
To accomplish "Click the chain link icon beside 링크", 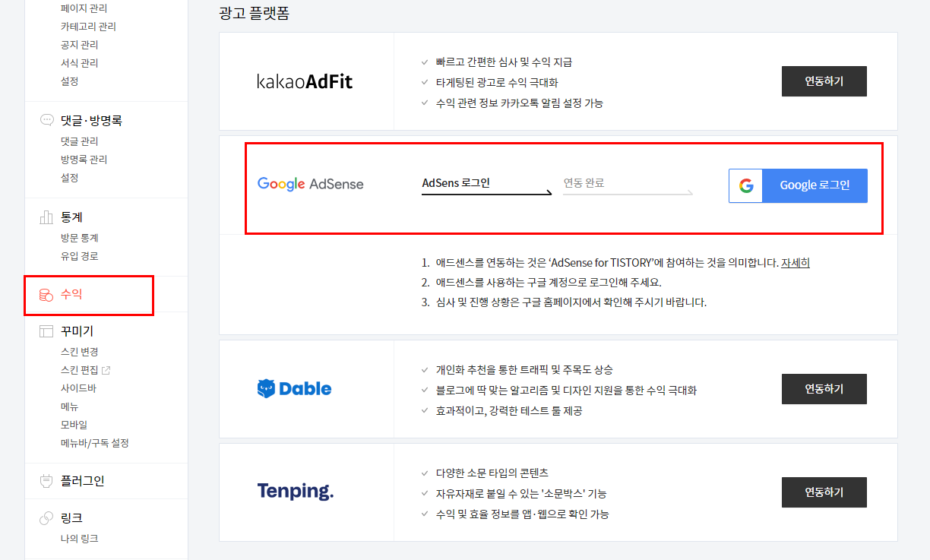I will [46, 518].
